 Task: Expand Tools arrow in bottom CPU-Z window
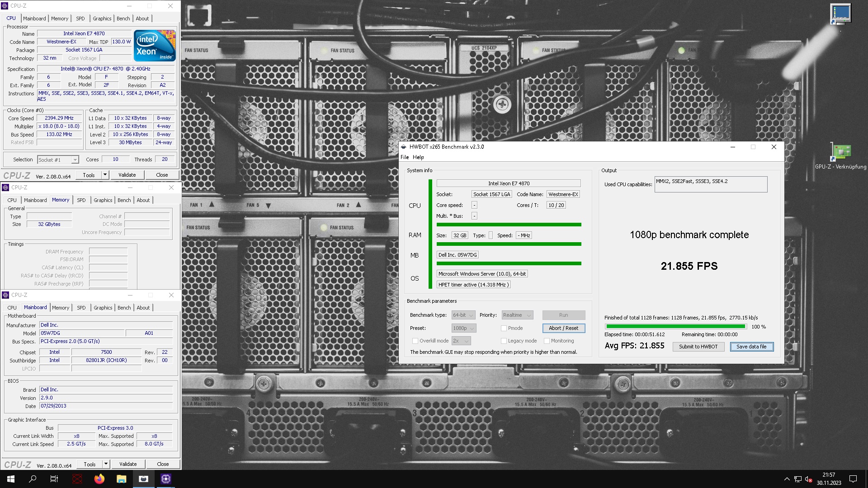[106, 464]
